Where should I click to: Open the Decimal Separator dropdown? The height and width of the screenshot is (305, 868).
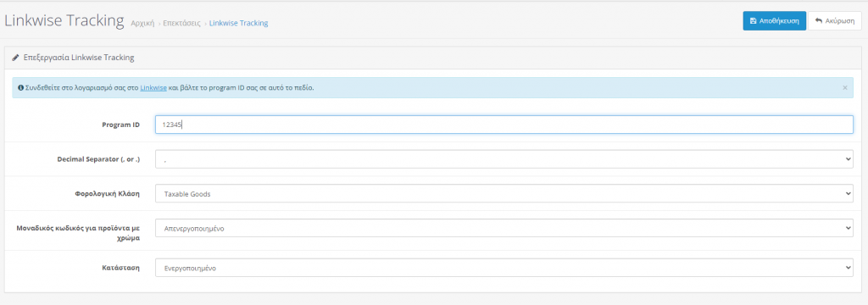point(504,159)
